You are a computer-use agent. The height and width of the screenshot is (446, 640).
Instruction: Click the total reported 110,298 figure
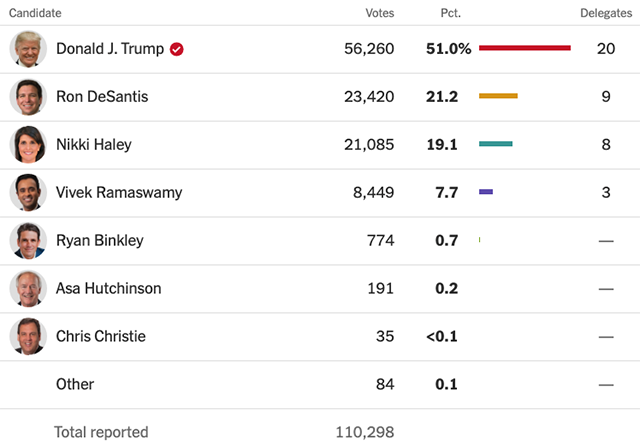pos(365,432)
